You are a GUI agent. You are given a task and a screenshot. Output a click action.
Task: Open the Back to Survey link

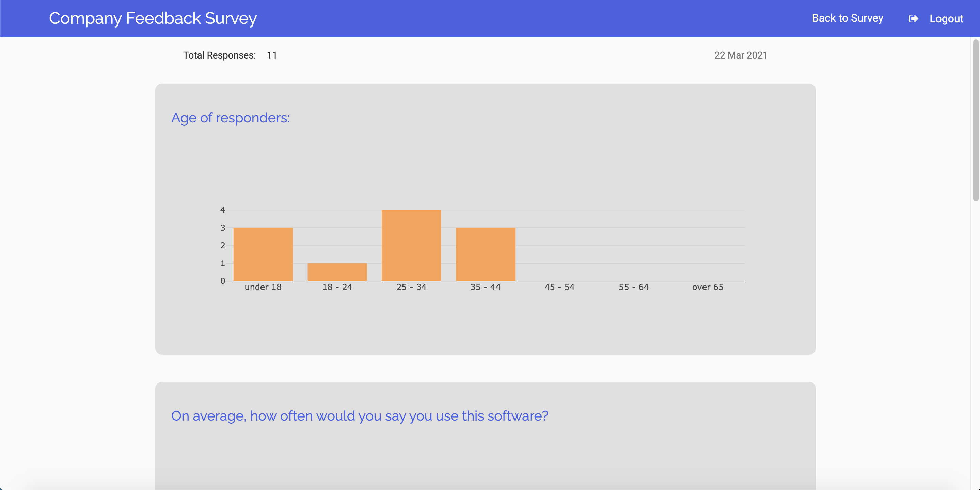(847, 18)
